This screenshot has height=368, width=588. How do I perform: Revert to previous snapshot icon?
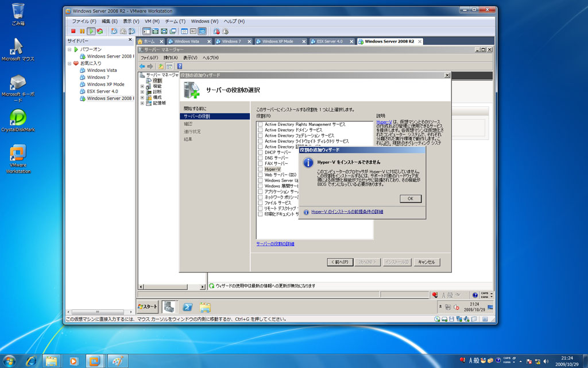pyautogui.click(x=123, y=31)
